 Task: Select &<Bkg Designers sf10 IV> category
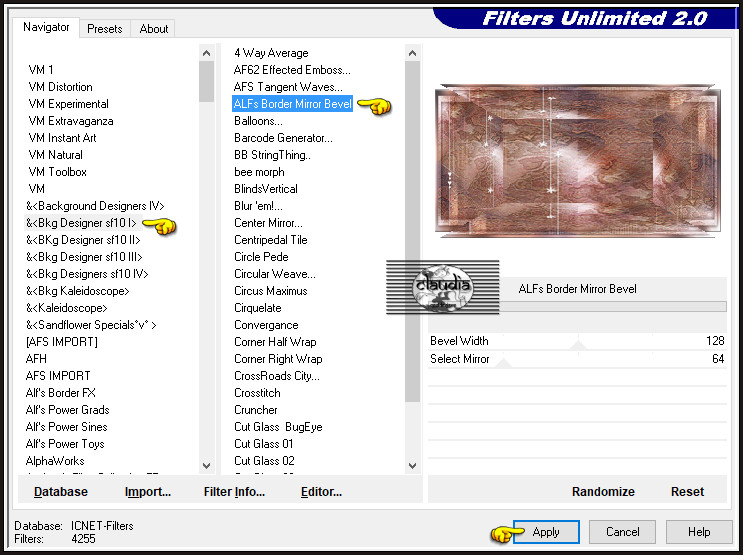[87, 274]
